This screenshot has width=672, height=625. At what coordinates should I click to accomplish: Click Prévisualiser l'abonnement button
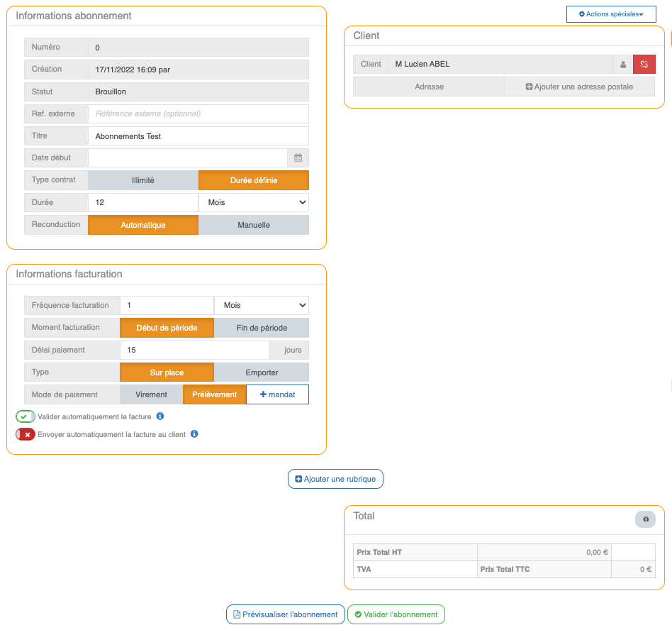coord(286,614)
